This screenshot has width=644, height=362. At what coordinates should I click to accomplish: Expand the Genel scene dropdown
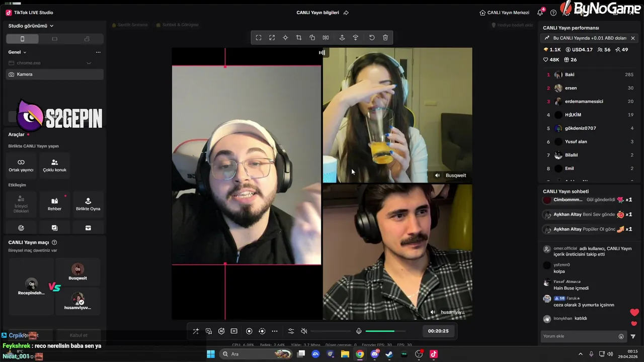(17, 52)
